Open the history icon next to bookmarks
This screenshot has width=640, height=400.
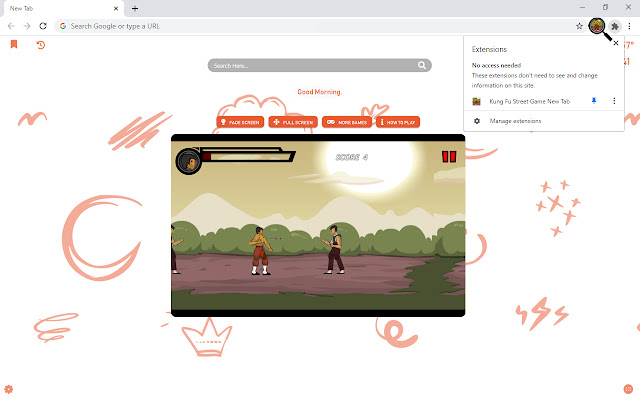pos(40,44)
